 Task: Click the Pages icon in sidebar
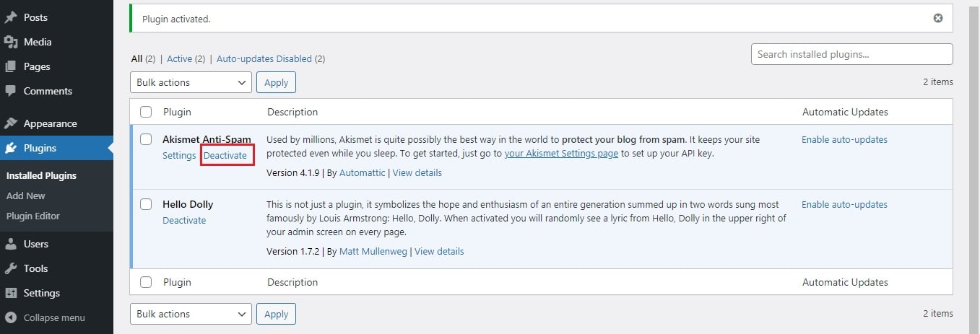(x=11, y=66)
